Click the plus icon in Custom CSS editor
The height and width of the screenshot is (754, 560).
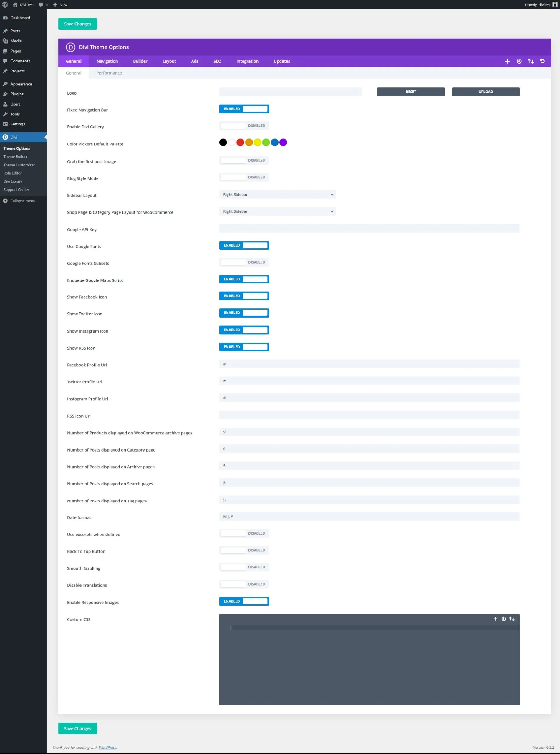[496, 619]
